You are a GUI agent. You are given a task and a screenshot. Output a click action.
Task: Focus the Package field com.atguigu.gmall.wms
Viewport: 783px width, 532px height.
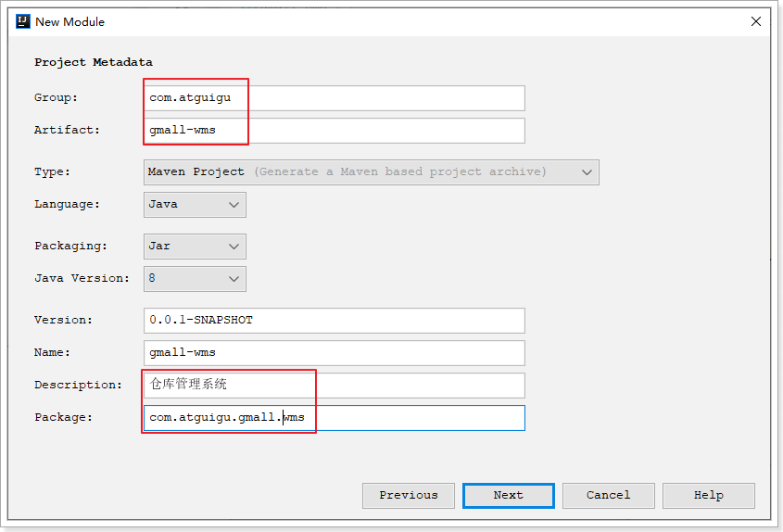point(334,418)
